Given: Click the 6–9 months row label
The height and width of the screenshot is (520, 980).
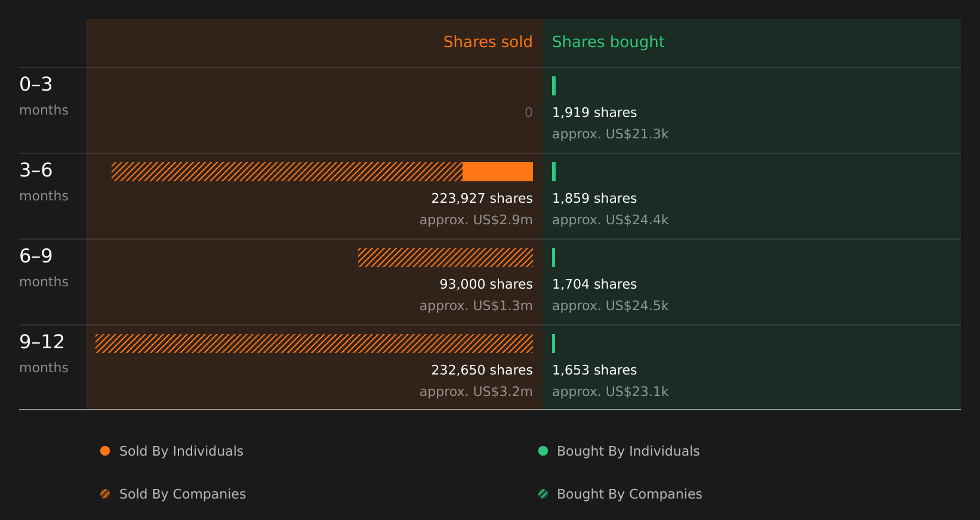Looking at the screenshot, I should click(44, 268).
